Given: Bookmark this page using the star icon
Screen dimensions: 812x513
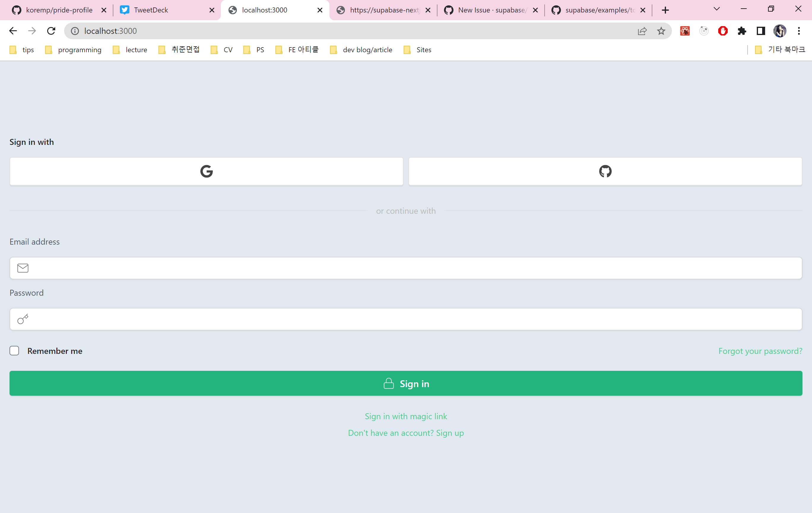Looking at the screenshot, I should (661, 31).
